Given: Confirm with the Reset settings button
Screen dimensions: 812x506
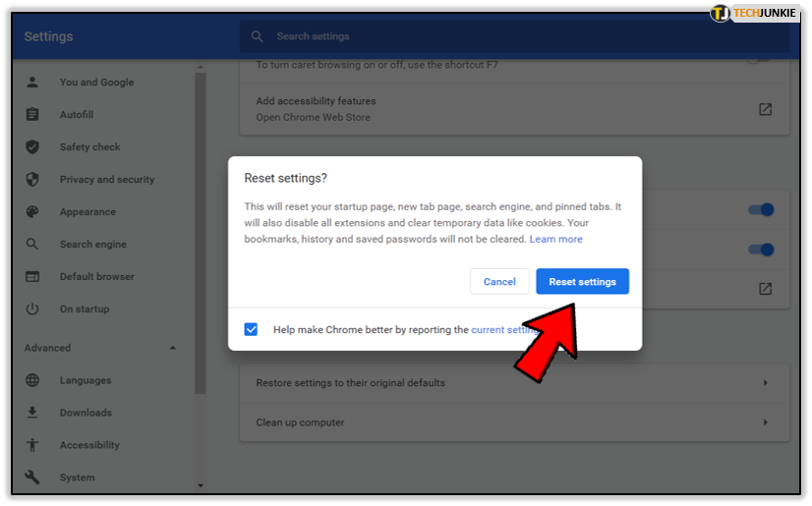Looking at the screenshot, I should 582,282.
